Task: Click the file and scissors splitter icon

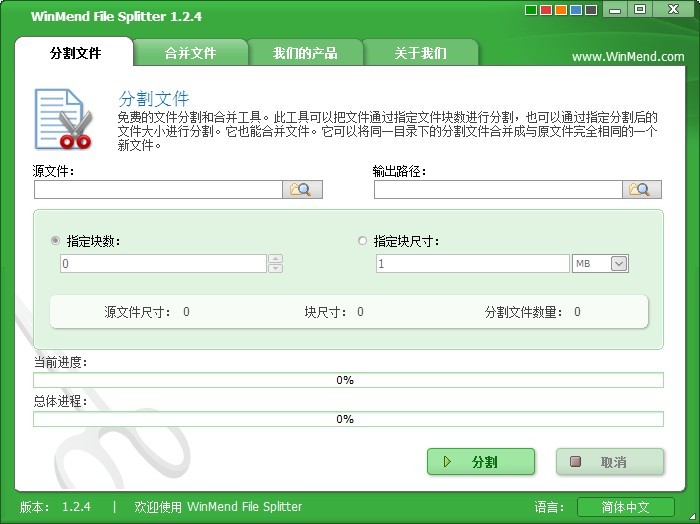Action: coord(63,118)
